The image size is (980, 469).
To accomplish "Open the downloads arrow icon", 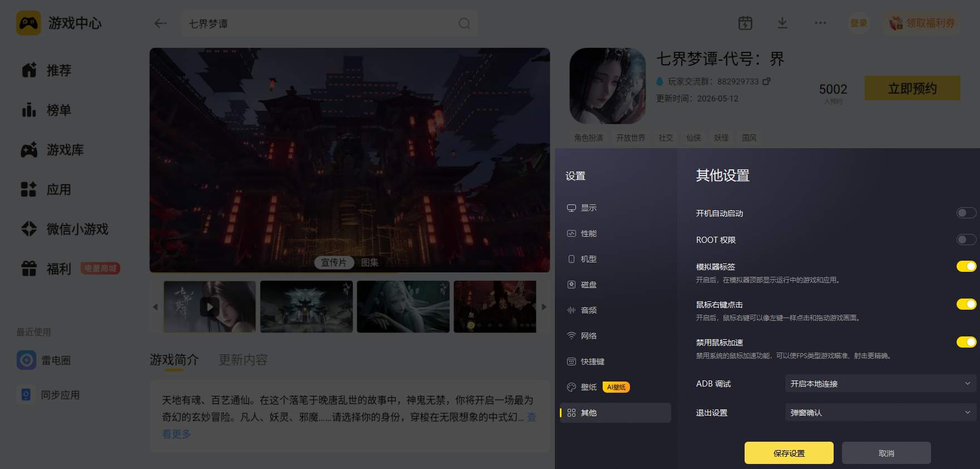I will coord(782,23).
